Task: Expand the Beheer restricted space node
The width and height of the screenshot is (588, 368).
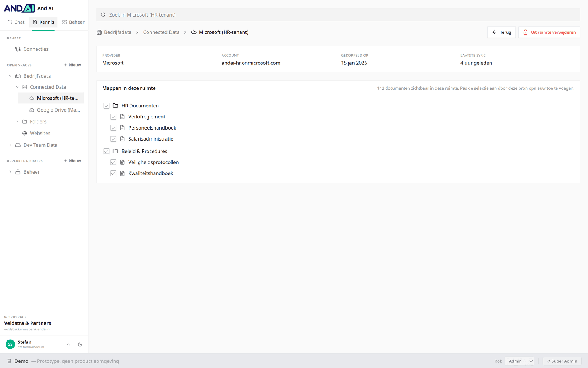Action: click(10, 172)
